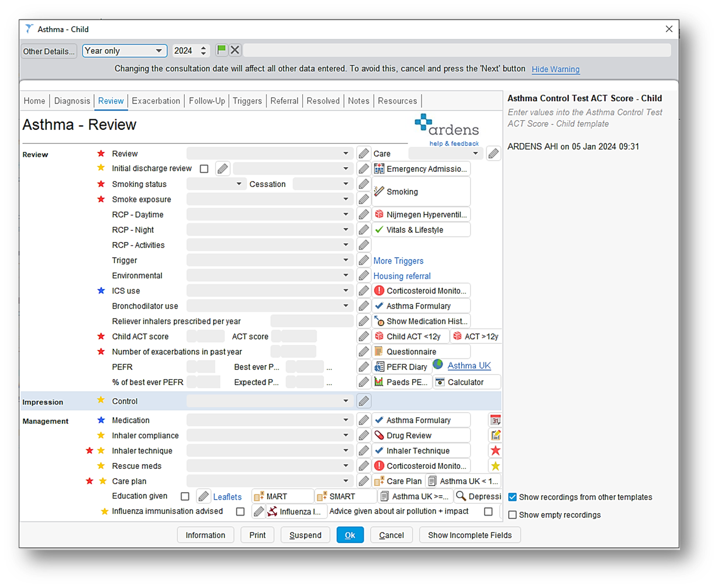The image size is (718, 588).
Task: Click yellow star icon right of Corticosteroid Monitoring
Action: 495,466
